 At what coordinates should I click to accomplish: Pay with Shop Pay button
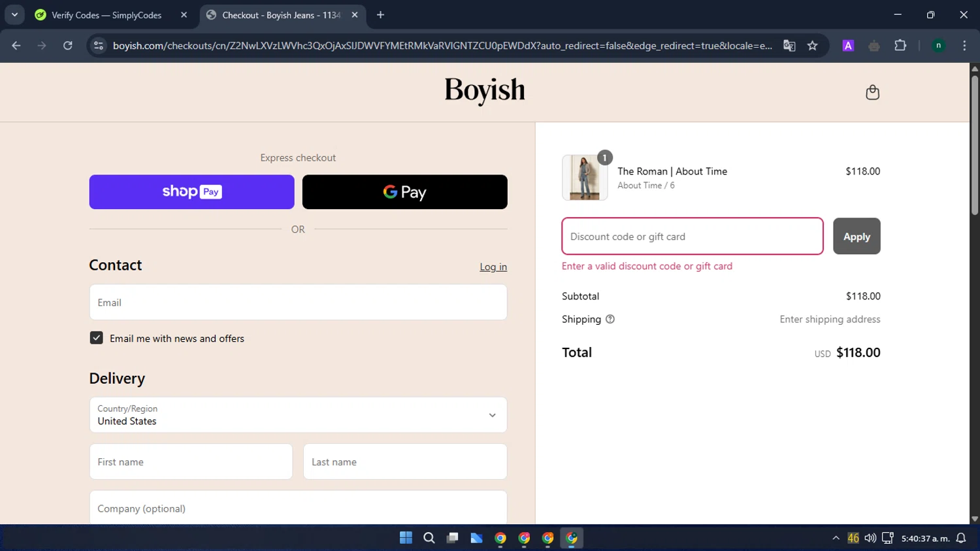point(191,192)
